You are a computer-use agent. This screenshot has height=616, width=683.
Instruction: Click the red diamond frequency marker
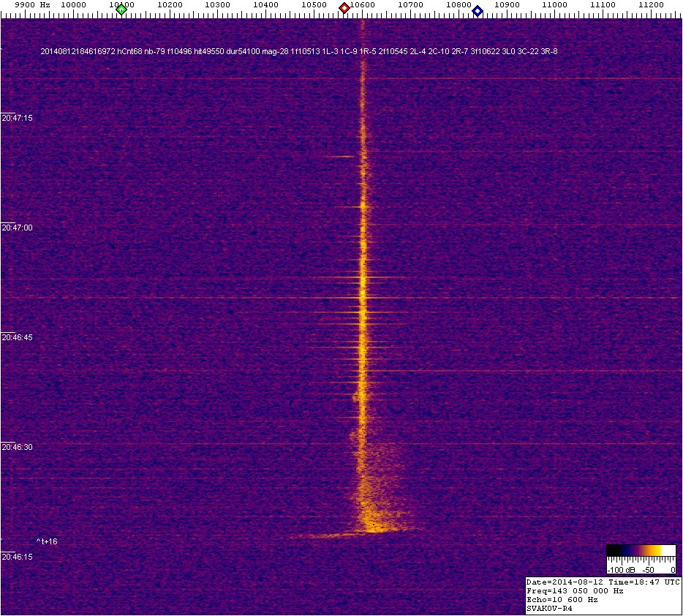tap(344, 8)
